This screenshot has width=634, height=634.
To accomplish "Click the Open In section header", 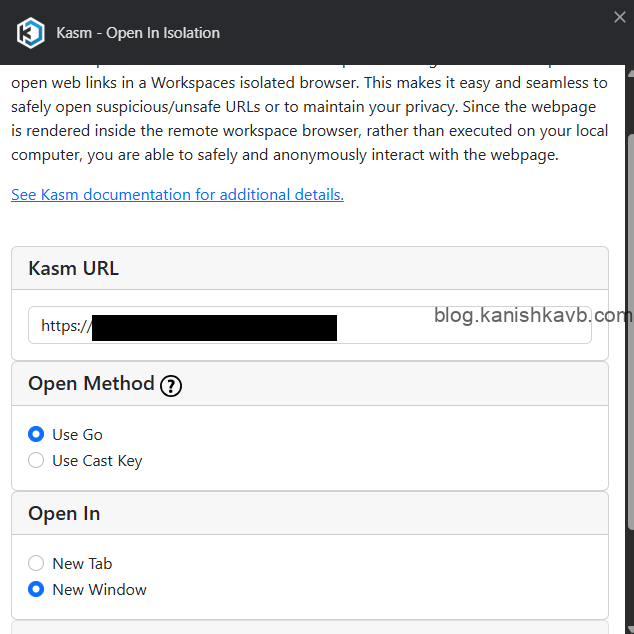I will 64,513.
